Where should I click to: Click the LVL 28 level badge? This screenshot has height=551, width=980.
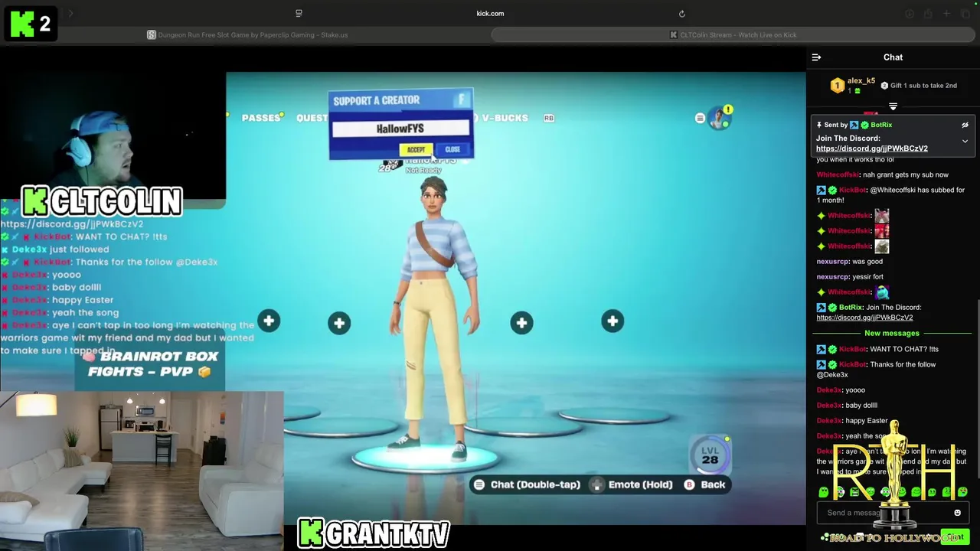(x=710, y=455)
